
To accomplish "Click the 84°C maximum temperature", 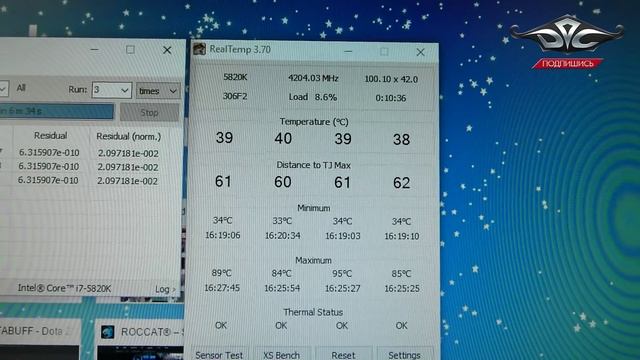I will pyautogui.click(x=282, y=273).
